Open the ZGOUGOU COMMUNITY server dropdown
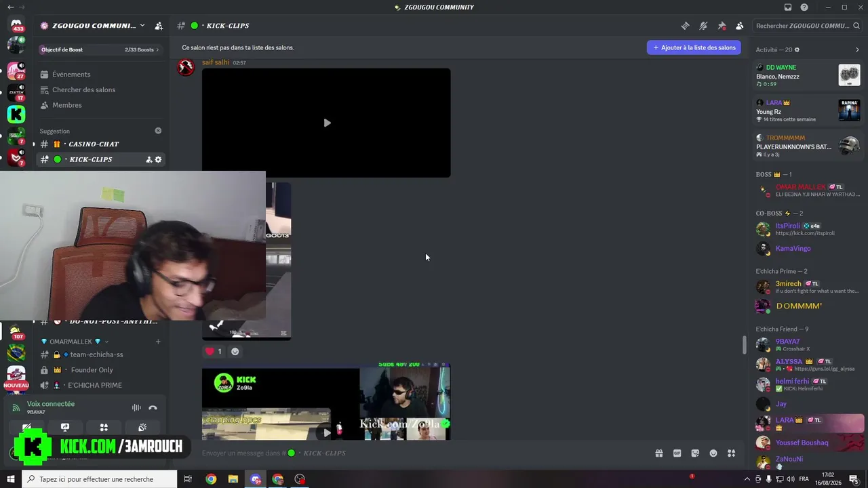The height and width of the screenshot is (488, 868). 142,26
